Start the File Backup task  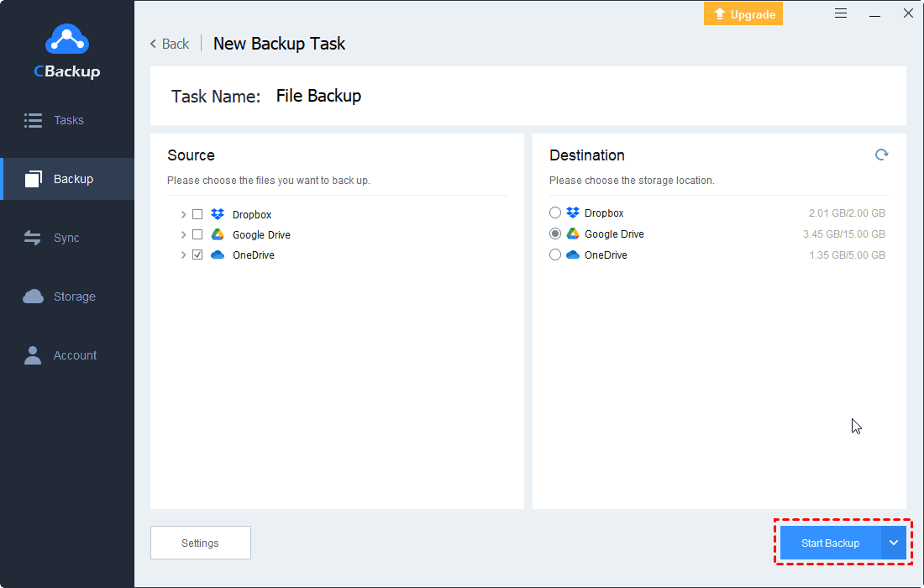pyautogui.click(x=830, y=543)
